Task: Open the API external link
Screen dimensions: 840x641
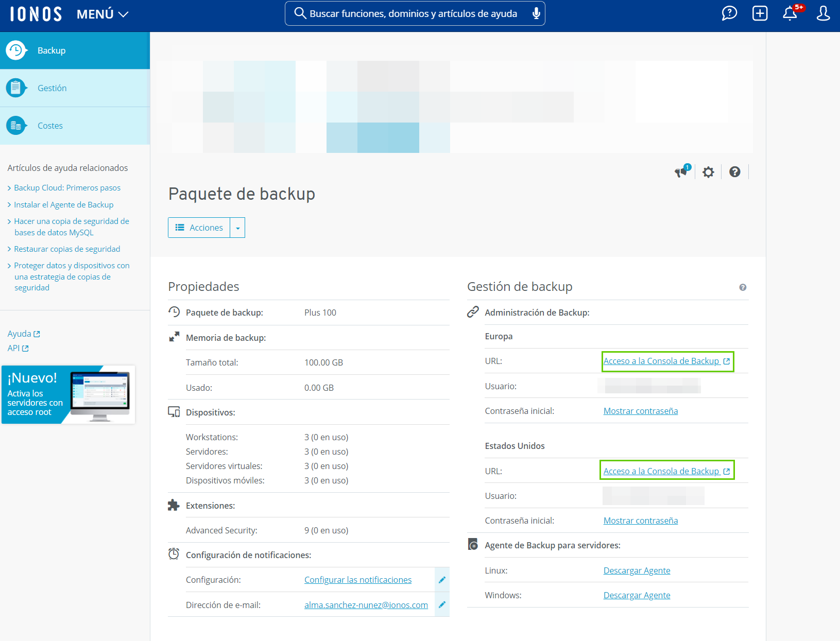Action: [x=18, y=348]
